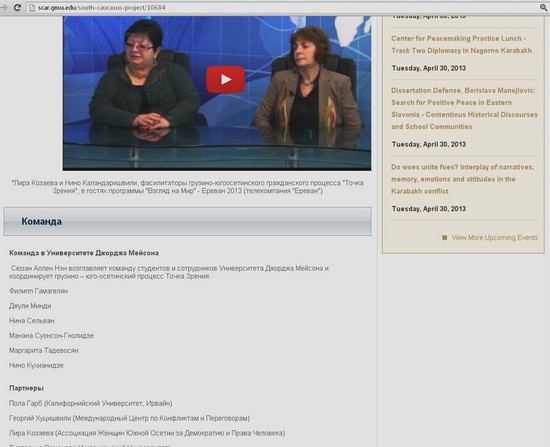This screenshot has width=550, height=447.
Task: Click the magnifier icon in address bar
Action: (x=543, y=7)
